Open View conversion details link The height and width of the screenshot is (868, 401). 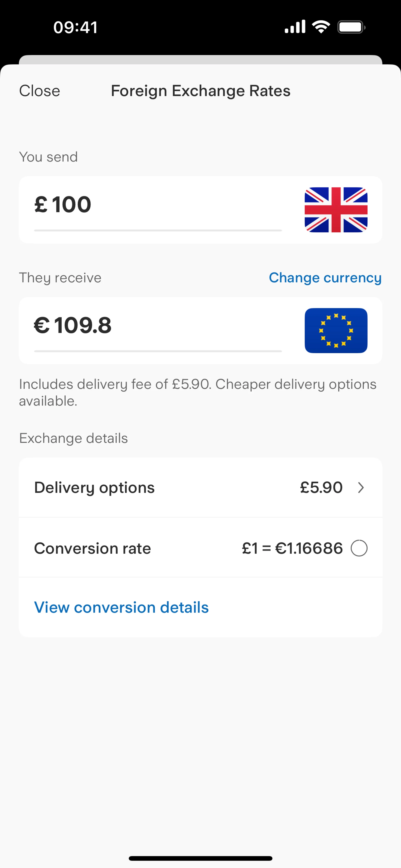pos(121,607)
